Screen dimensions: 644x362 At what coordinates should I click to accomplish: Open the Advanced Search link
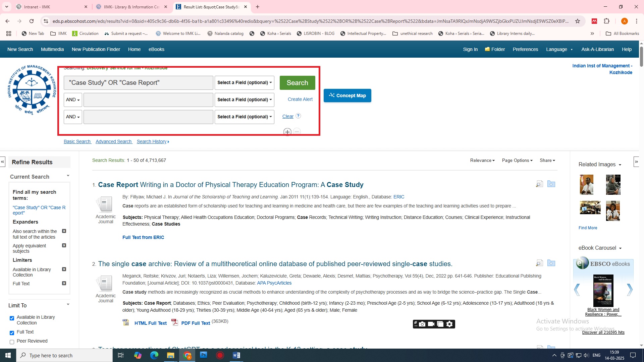pyautogui.click(x=114, y=142)
